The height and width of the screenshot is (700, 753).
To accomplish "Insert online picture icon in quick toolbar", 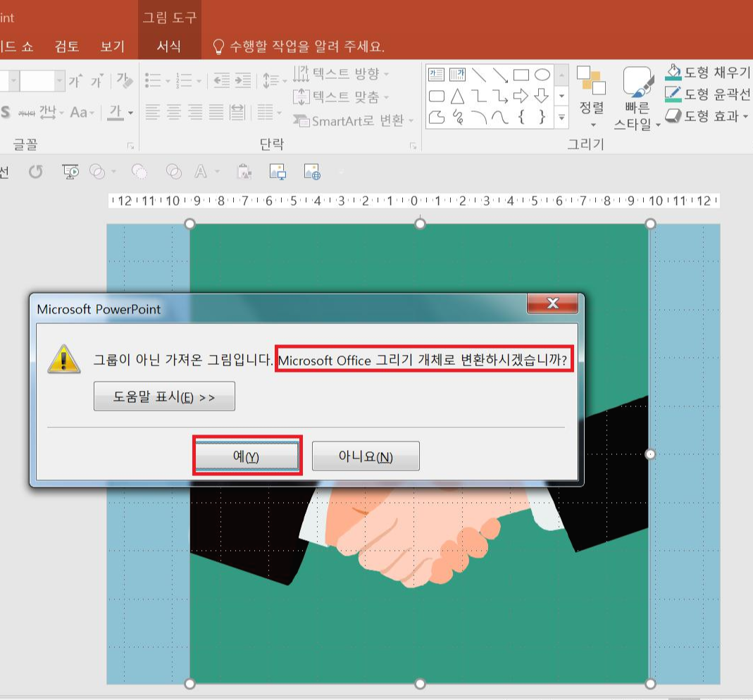I will pyautogui.click(x=312, y=171).
